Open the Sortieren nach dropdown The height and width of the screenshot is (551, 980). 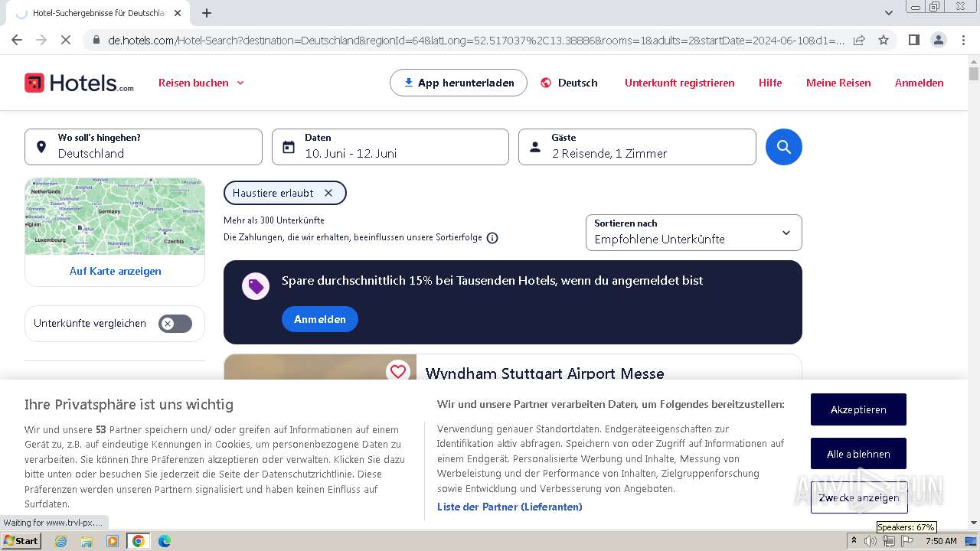click(694, 233)
